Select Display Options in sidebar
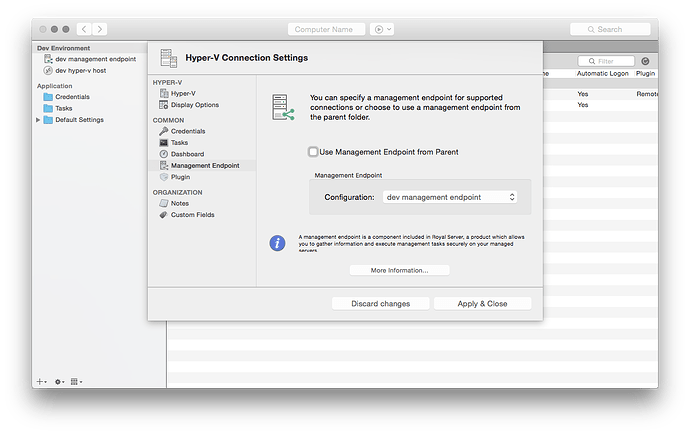This screenshot has height=434, width=690. point(194,104)
